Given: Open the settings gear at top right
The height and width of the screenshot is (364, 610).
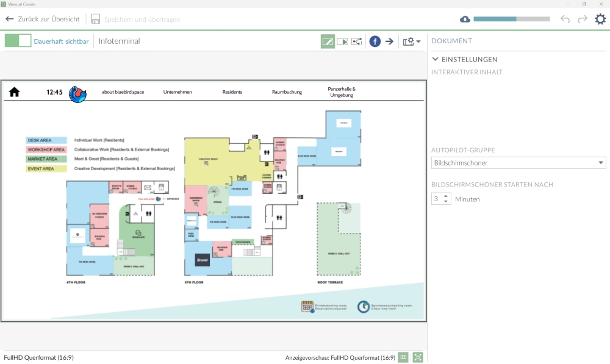Looking at the screenshot, I should point(600,19).
